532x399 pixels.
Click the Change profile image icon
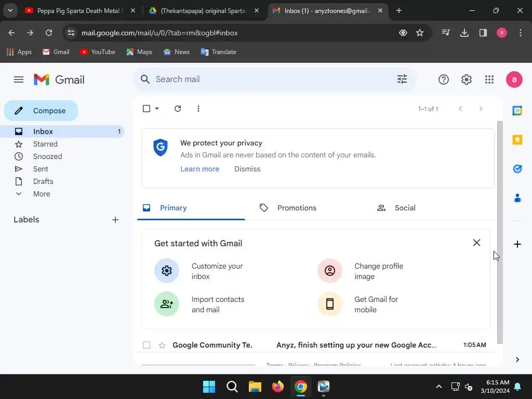click(330, 271)
